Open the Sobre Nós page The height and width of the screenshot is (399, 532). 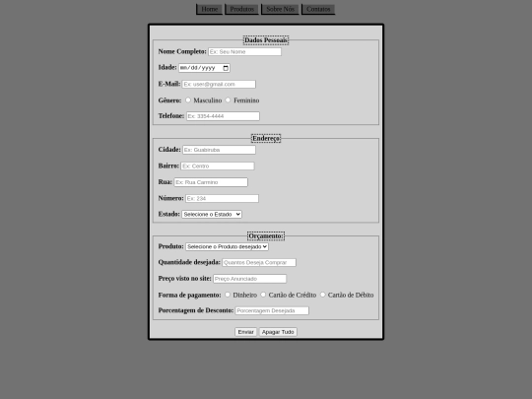(280, 9)
